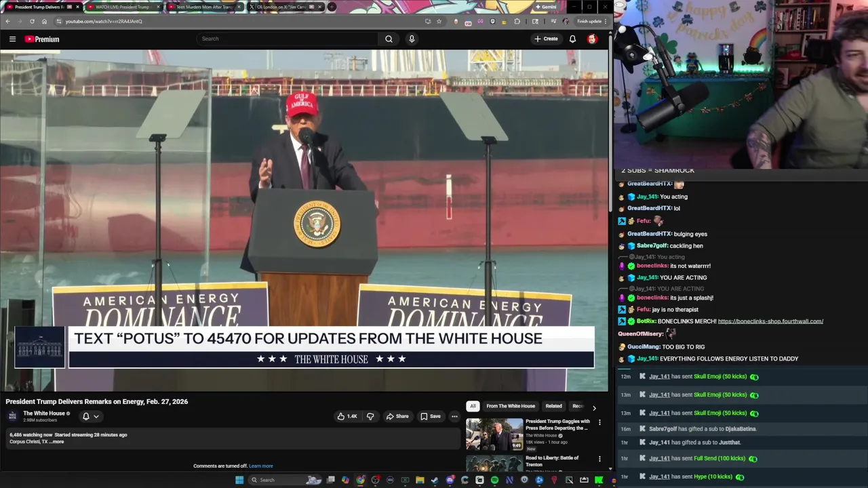868x488 pixels.
Task: Focus the YouTube Search input field
Action: [x=287, y=39]
